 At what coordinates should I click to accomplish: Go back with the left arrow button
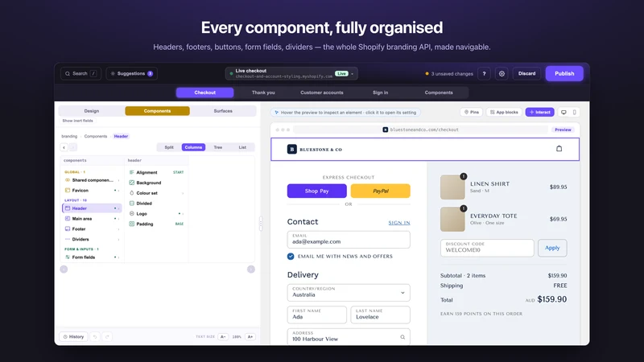(x=64, y=147)
